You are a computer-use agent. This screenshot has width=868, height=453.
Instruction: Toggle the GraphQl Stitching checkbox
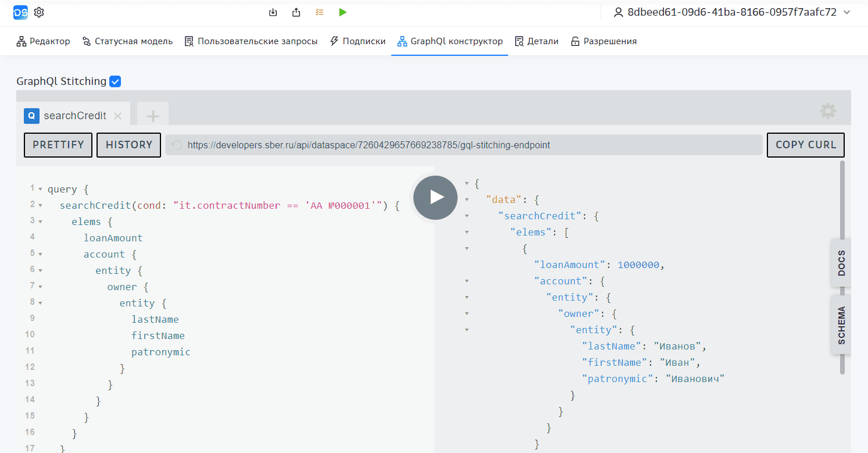tap(115, 81)
